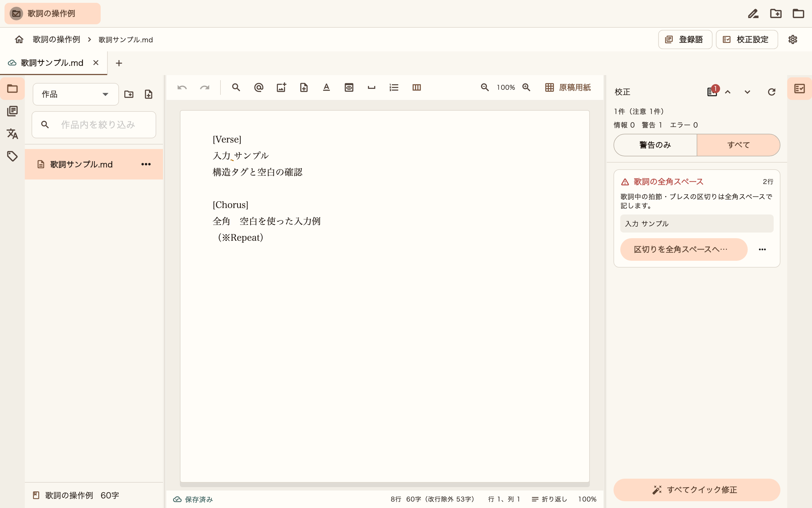Zoom in with the plus magnifier
The width and height of the screenshot is (812, 508).
click(x=526, y=88)
